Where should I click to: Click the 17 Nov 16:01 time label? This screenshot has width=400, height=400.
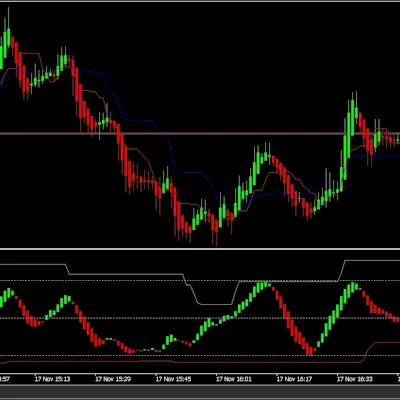[234, 379]
